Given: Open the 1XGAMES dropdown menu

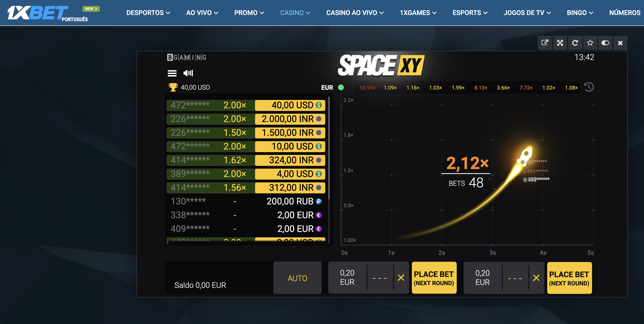Looking at the screenshot, I should 418,13.
